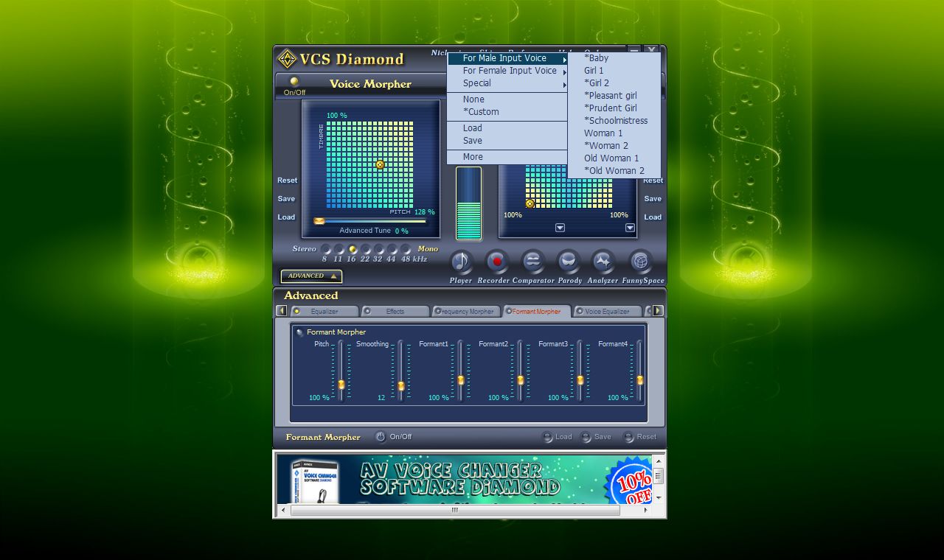Switch to the Voice Equalizer tab

pyautogui.click(x=608, y=312)
